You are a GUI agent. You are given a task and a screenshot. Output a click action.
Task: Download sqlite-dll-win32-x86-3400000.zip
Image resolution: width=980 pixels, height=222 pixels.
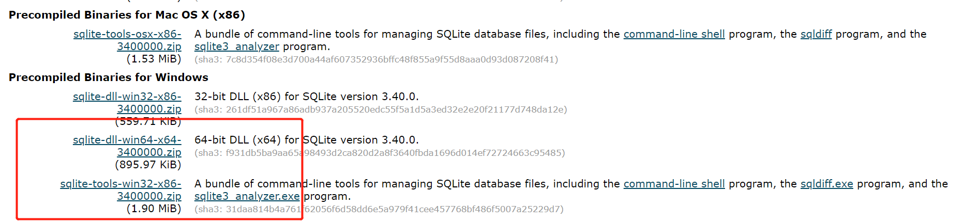127,97
